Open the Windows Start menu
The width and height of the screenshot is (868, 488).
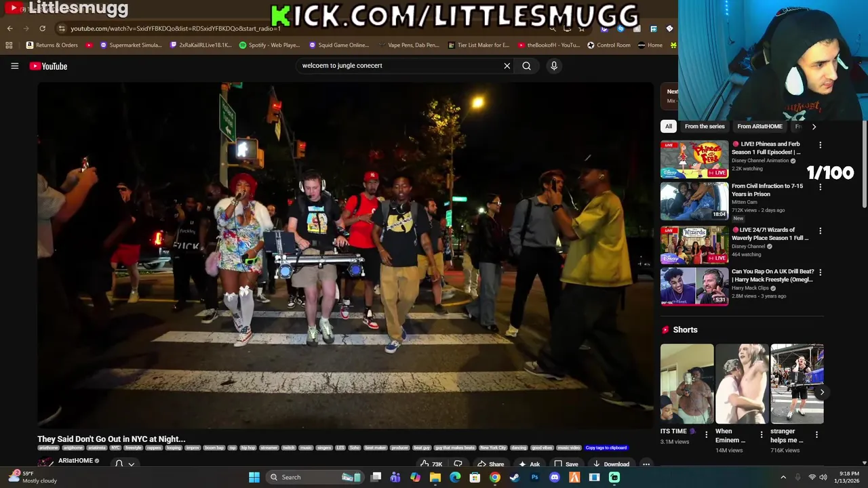[x=254, y=477]
